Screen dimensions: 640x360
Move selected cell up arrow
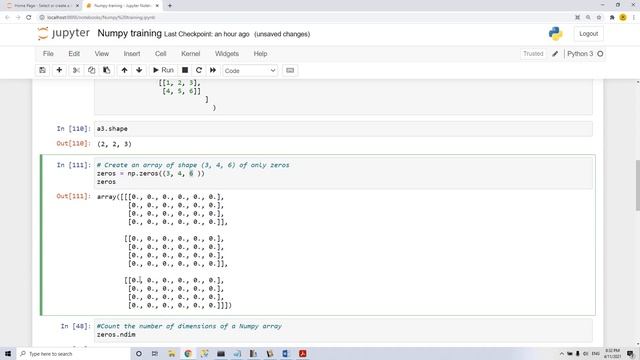[124, 70]
